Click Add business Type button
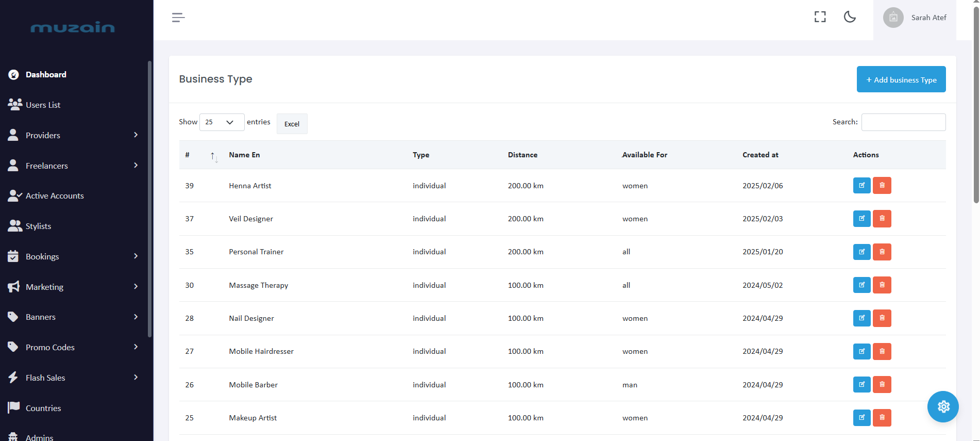The height and width of the screenshot is (441, 980). coord(901,79)
